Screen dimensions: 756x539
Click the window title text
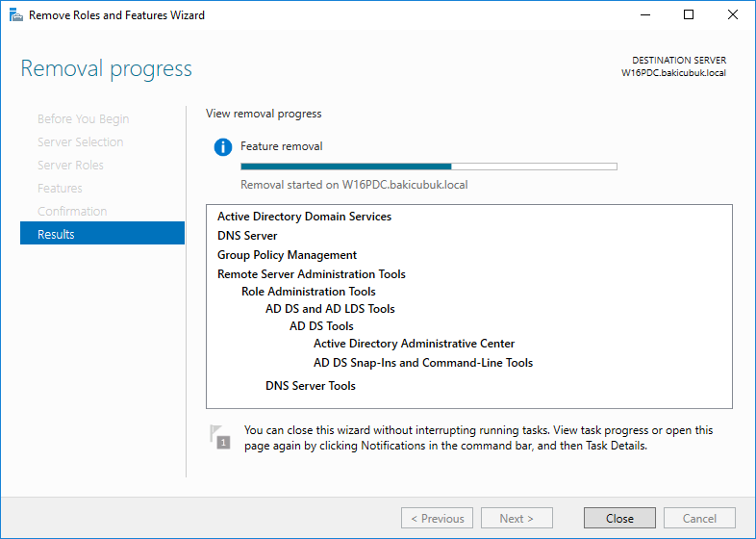click(x=116, y=15)
